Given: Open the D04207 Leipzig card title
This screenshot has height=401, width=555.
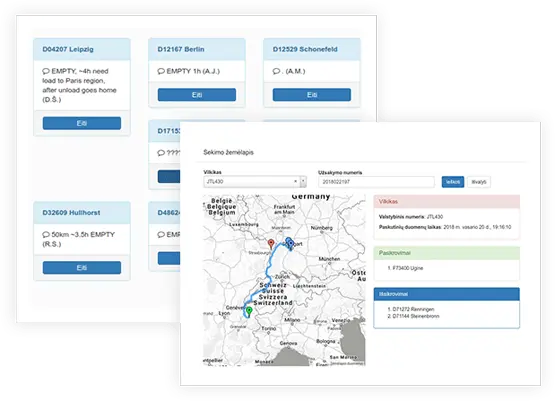Looking at the screenshot, I should (x=68, y=49).
